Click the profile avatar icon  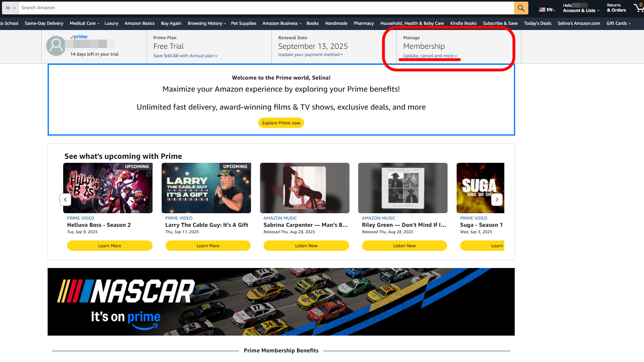(x=56, y=46)
